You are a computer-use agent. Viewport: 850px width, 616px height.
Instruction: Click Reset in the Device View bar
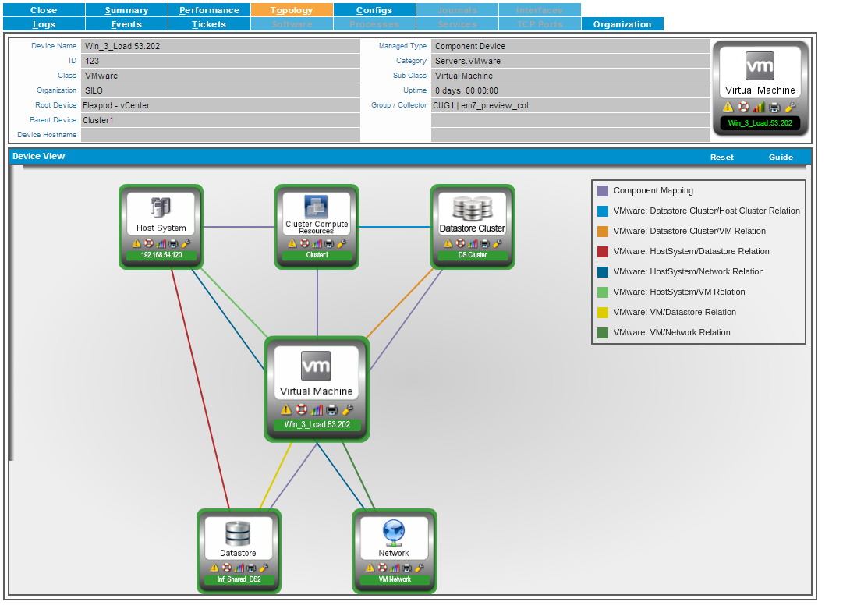point(721,157)
